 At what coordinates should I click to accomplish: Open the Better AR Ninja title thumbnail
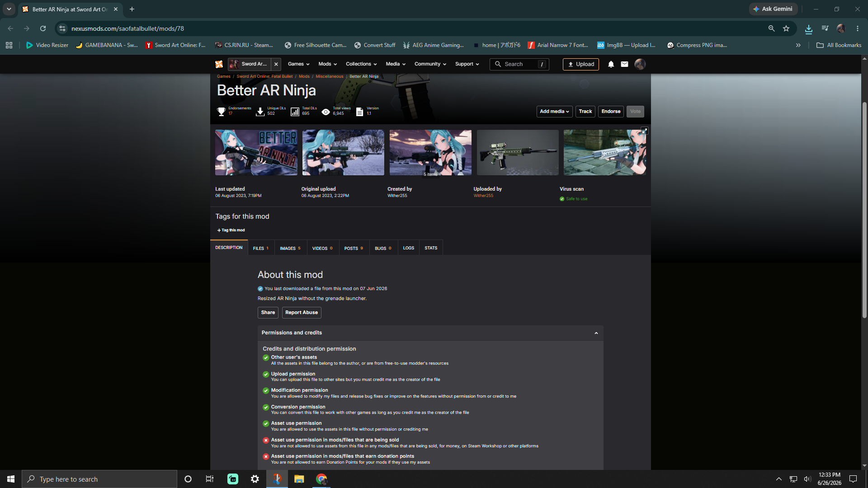(256, 153)
